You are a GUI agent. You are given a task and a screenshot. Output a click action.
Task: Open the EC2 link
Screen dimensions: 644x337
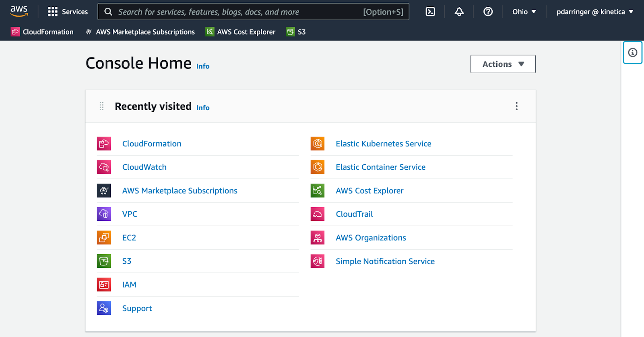click(x=129, y=238)
